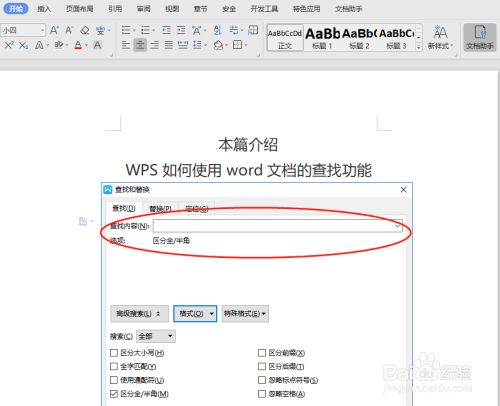Close the 查找和替换 dialog

(403, 190)
